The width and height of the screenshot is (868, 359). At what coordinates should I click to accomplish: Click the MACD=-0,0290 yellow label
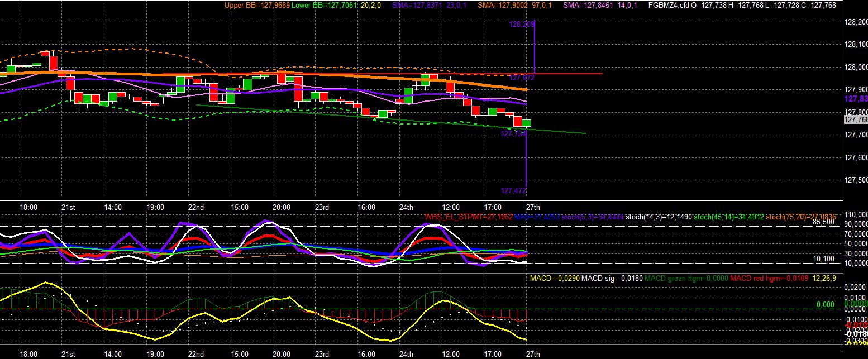555,277
